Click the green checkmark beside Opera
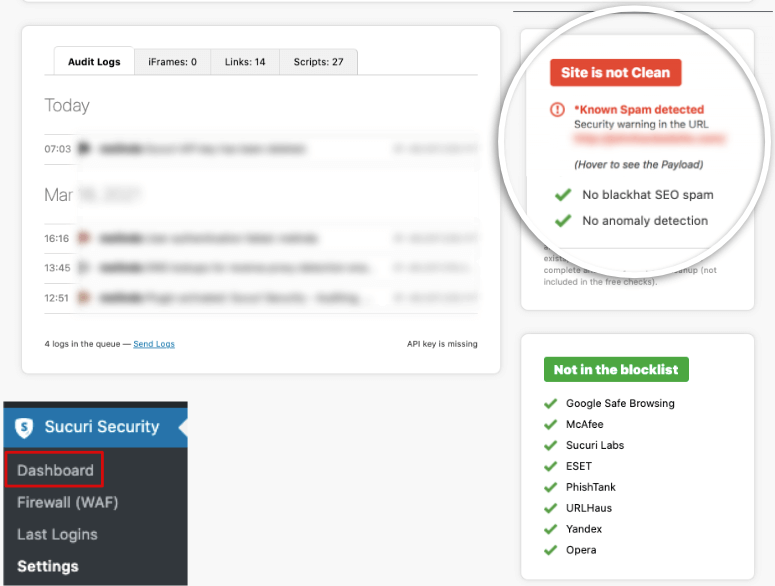This screenshot has width=775, height=586. click(x=550, y=550)
